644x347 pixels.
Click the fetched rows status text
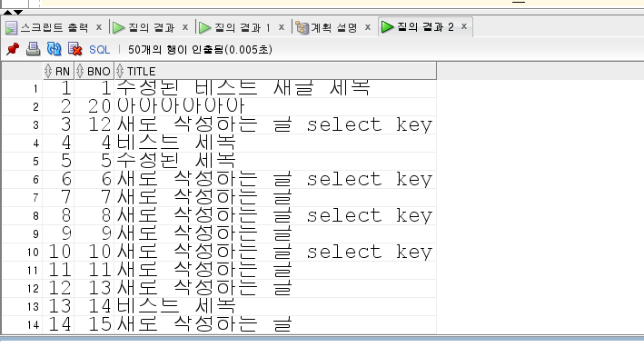pyautogui.click(x=200, y=50)
